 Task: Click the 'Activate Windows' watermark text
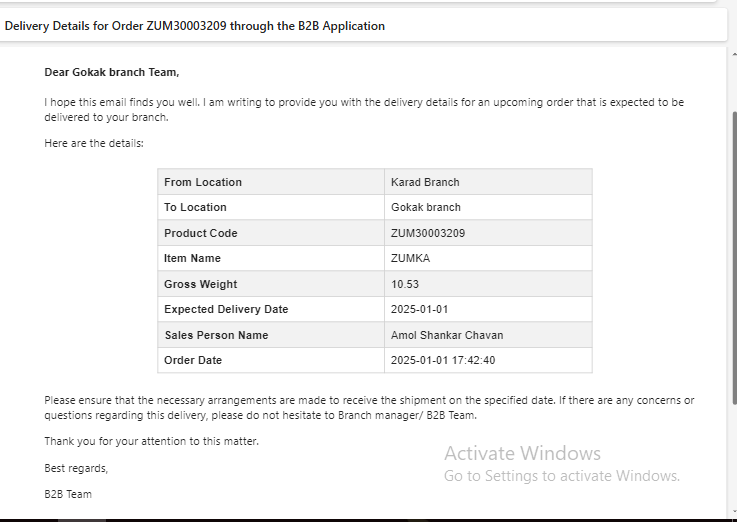coord(522,453)
